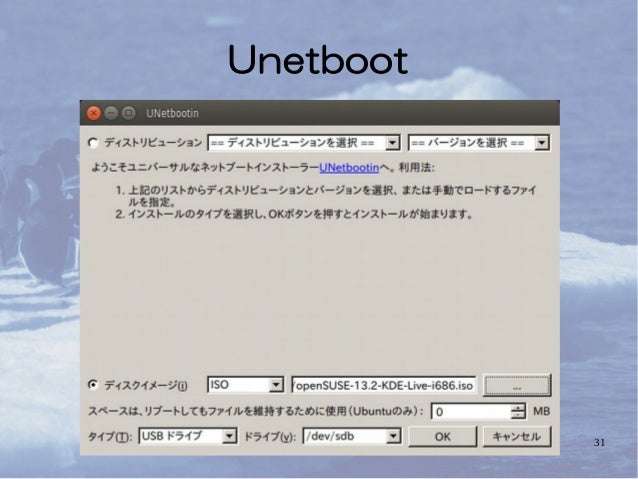638x479 pixels.
Task: Select the ディストリビューション radio button
Action: point(93,143)
